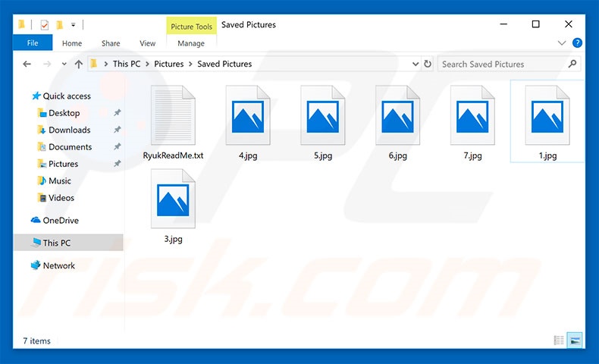
Task: Click the pin icon next to Desktop
Action: pyautogui.click(x=118, y=113)
